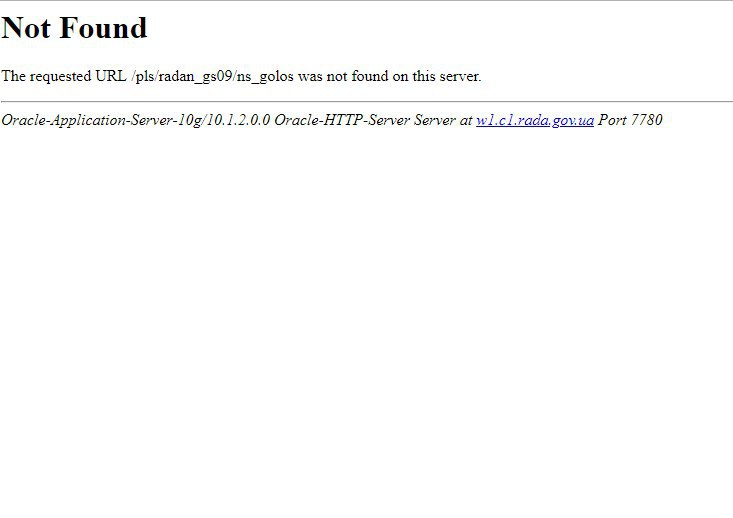
Task: Click the "Oracle-HTTP-Server" text
Action: coord(342,120)
